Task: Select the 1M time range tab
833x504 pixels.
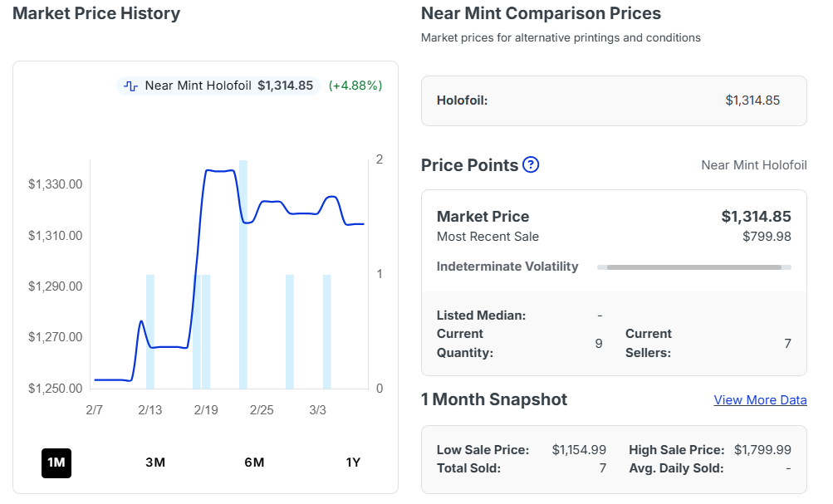Action: click(x=56, y=462)
